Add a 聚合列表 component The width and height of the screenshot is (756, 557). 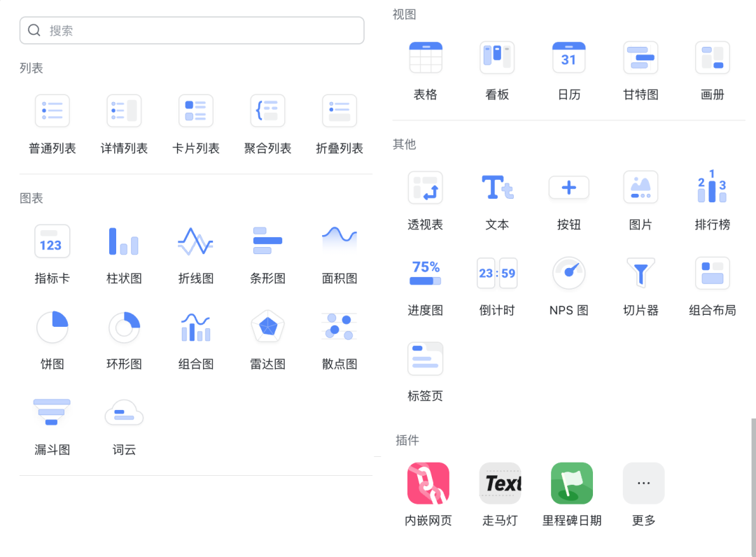coord(267,111)
